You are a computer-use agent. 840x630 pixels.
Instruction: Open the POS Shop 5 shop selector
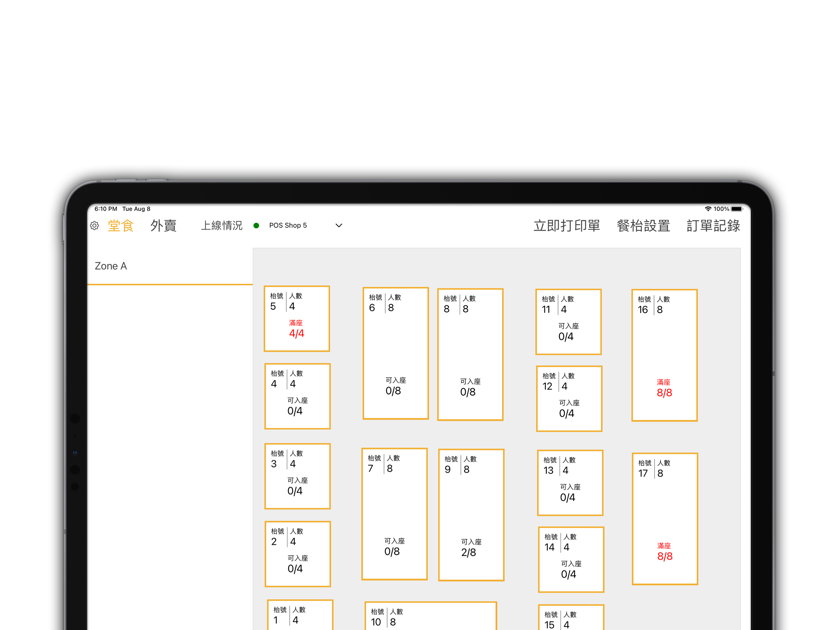pos(288,226)
